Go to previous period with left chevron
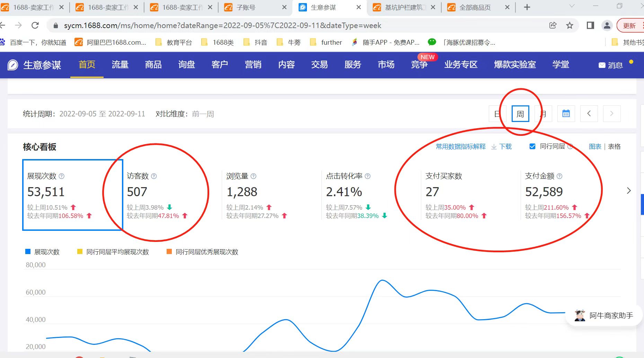Screen dimensions: 644x358 [x=589, y=114]
